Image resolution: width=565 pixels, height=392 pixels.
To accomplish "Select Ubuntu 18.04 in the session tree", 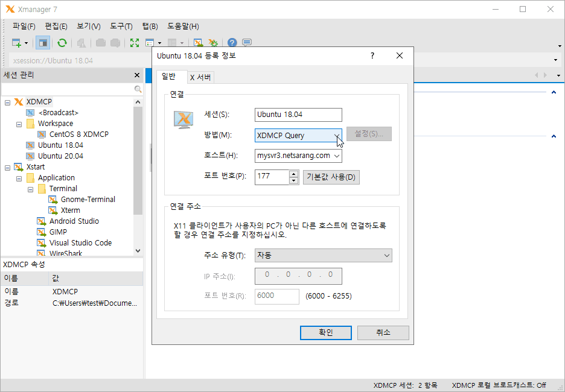I will (x=60, y=145).
